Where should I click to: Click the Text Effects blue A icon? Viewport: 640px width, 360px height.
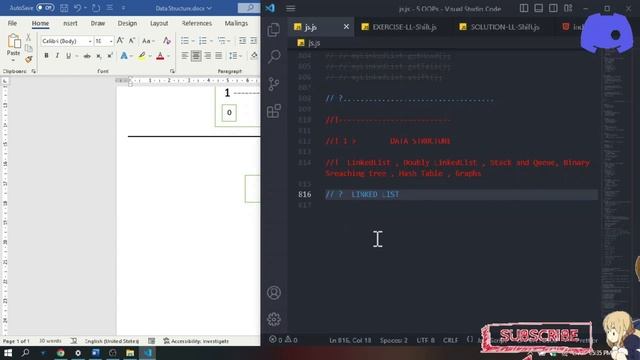click(124, 56)
